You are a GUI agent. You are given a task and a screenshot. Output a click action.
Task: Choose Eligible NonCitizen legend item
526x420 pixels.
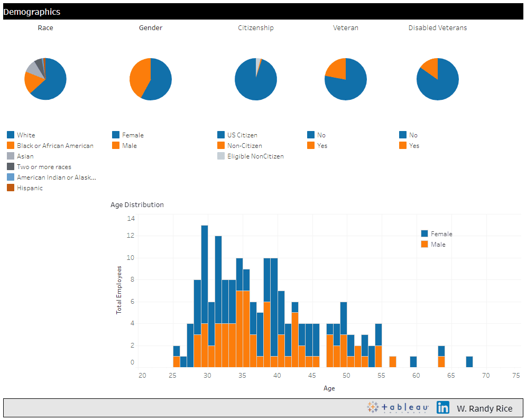[255, 156]
